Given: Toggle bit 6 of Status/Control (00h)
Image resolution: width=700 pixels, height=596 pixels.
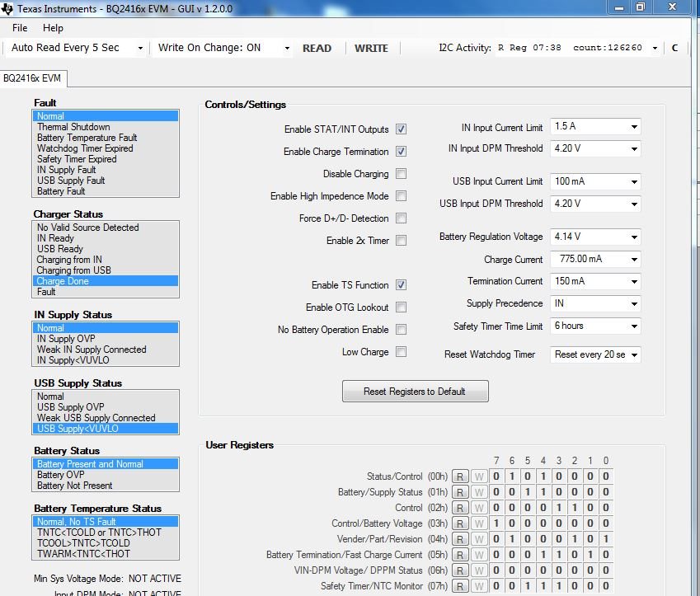Looking at the screenshot, I should (512, 476).
